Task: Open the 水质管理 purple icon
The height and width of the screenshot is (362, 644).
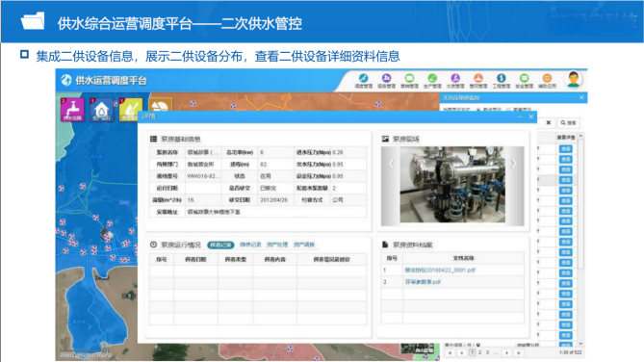Action: point(455,81)
